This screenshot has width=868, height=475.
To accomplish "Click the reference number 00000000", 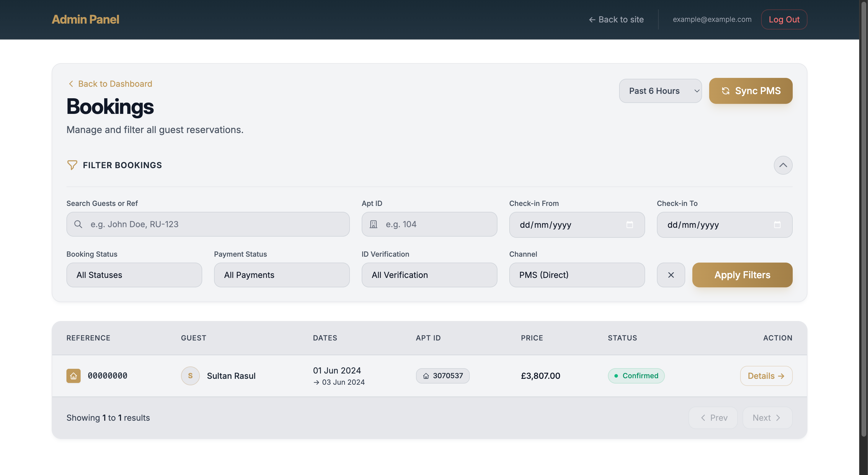I will coord(107,376).
